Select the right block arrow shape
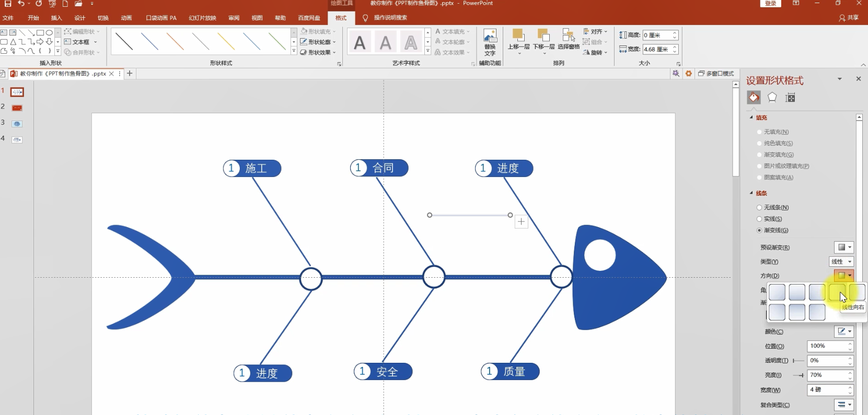The image size is (868, 415). [40, 42]
